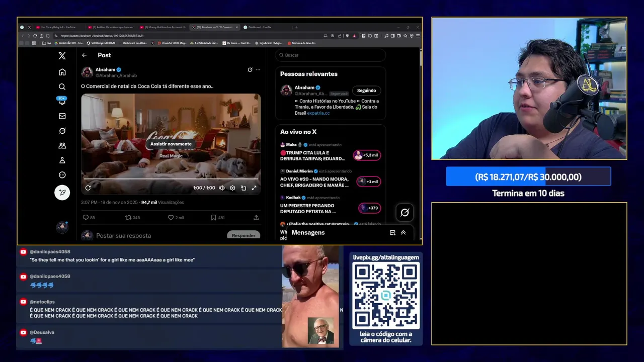Open the three-dot menu on Abraham's post
Screen dimensions: 644x362
tap(258, 70)
